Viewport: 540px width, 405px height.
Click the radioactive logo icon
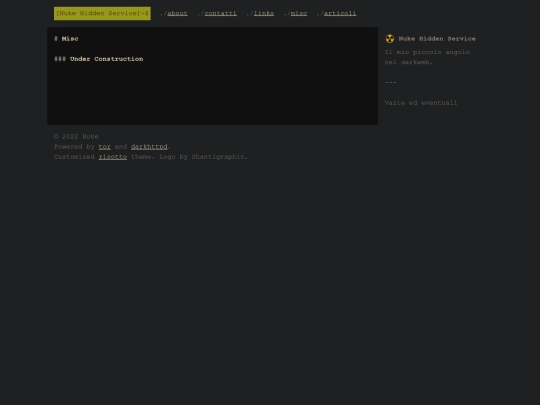[x=390, y=39]
